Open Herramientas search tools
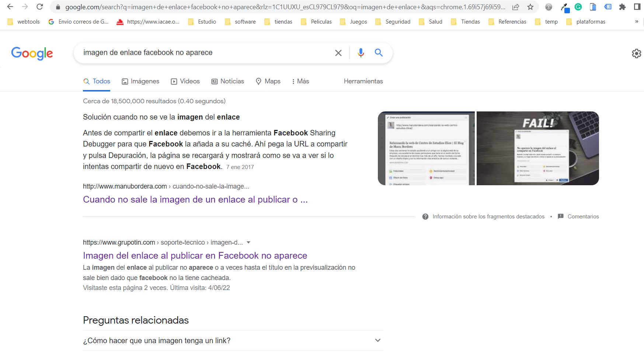The image size is (644, 352). (x=363, y=81)
